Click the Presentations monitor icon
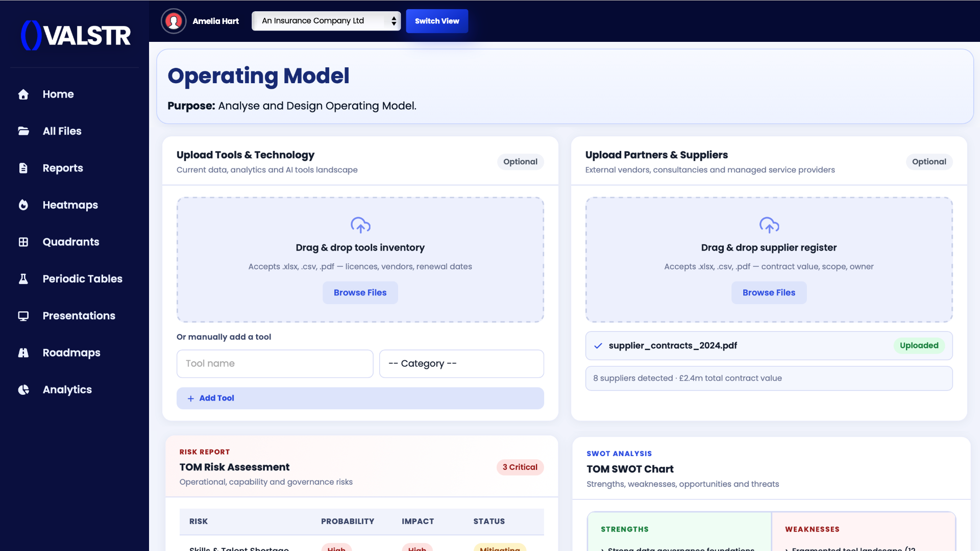 point(23,316)
